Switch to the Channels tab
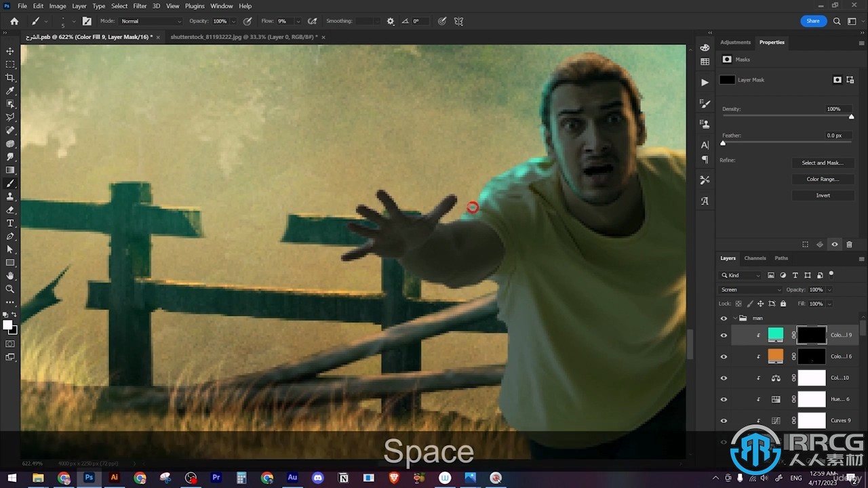This screenshot has width=868, height=488. tap(755, 258)
